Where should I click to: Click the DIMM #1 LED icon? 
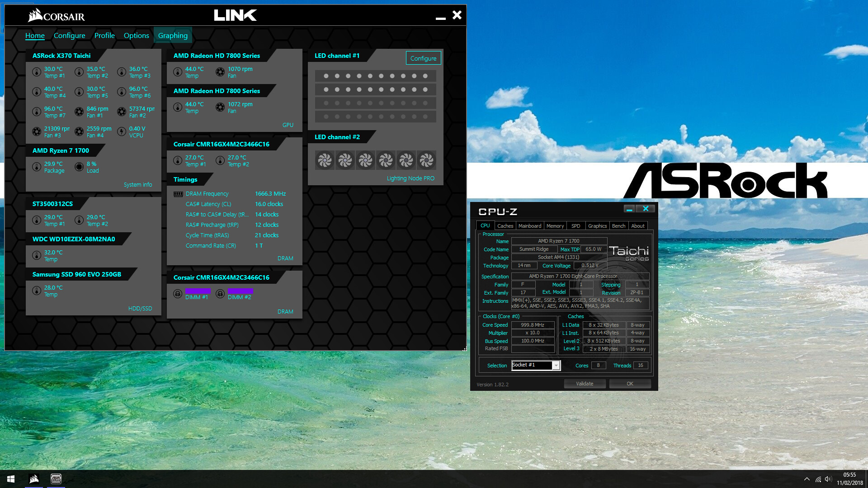178,294
